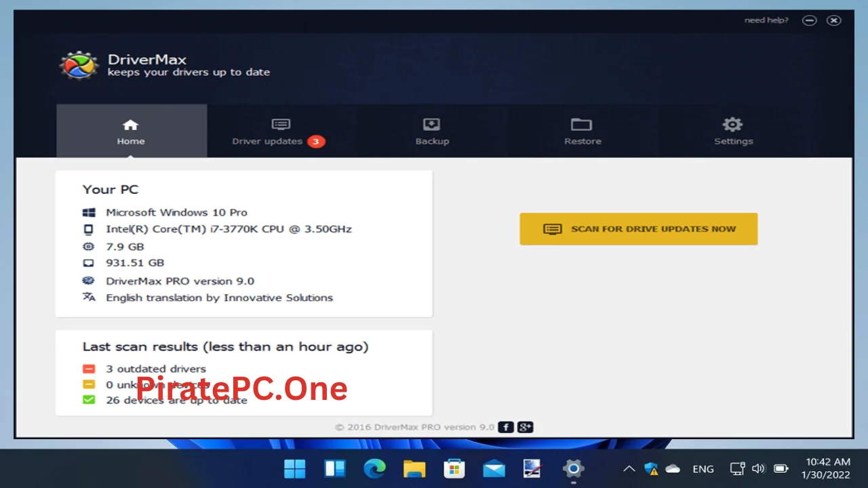Viewport: 868px width, 488px height.
Task: Open the Widgets taskbar icon
Action: [x=335, y=468]
